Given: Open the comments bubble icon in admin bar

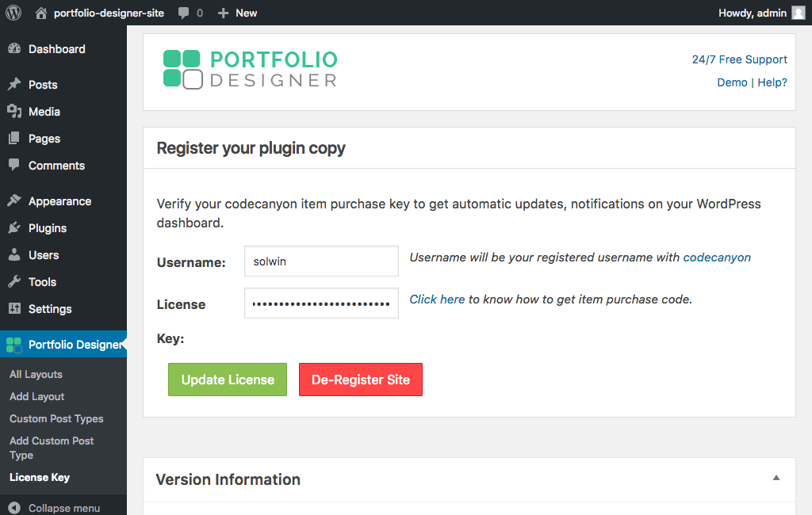Looking at the screenshot, I should pos(184,13).
